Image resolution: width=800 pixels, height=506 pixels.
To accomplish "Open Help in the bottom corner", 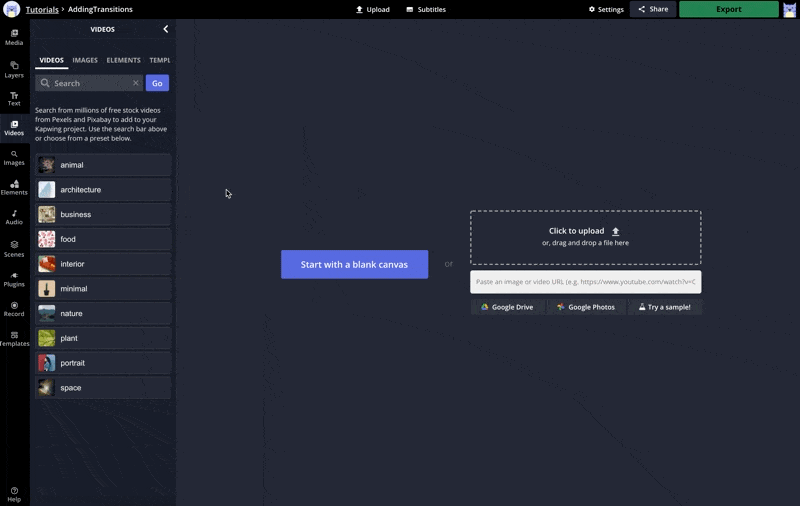I will [x=14, y=494].
